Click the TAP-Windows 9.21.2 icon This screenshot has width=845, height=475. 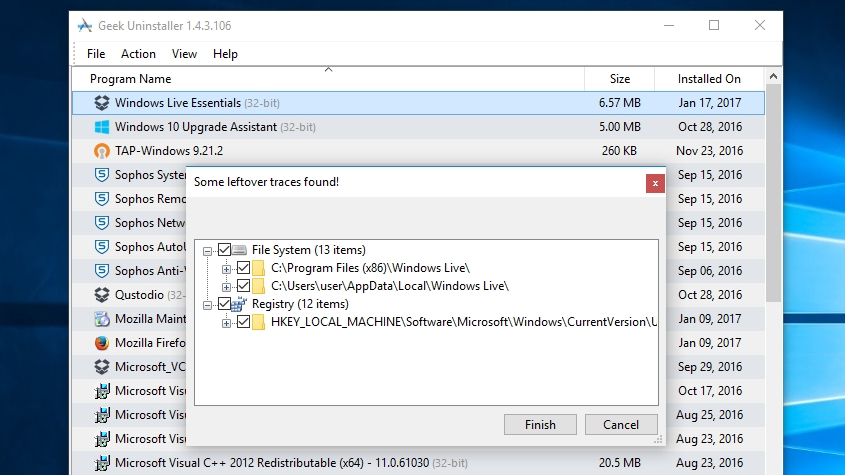tap(101, 151)
